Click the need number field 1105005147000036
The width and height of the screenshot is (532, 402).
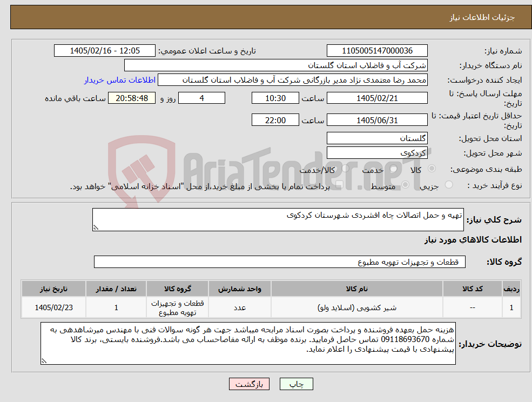(377, 51)
